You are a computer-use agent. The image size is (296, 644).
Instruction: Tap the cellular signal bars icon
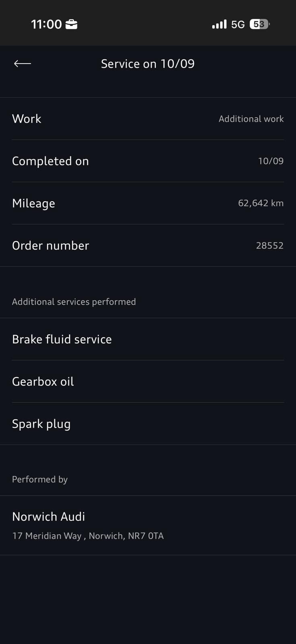coord(219,25)
